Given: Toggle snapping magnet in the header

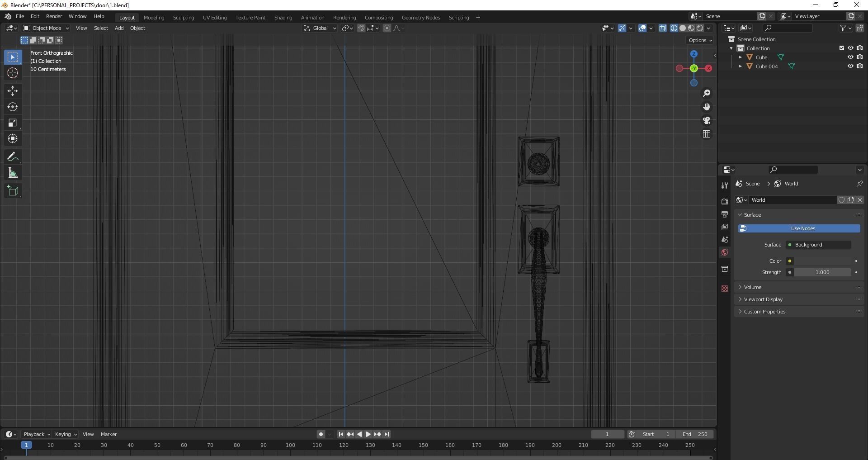Looking at the screenshot, I should (x=361, y=28).
